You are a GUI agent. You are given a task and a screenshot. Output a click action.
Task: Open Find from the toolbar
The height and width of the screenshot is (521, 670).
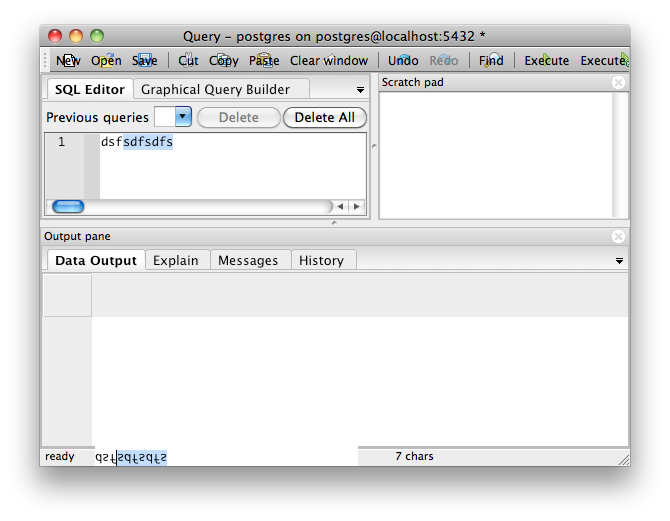491,60
